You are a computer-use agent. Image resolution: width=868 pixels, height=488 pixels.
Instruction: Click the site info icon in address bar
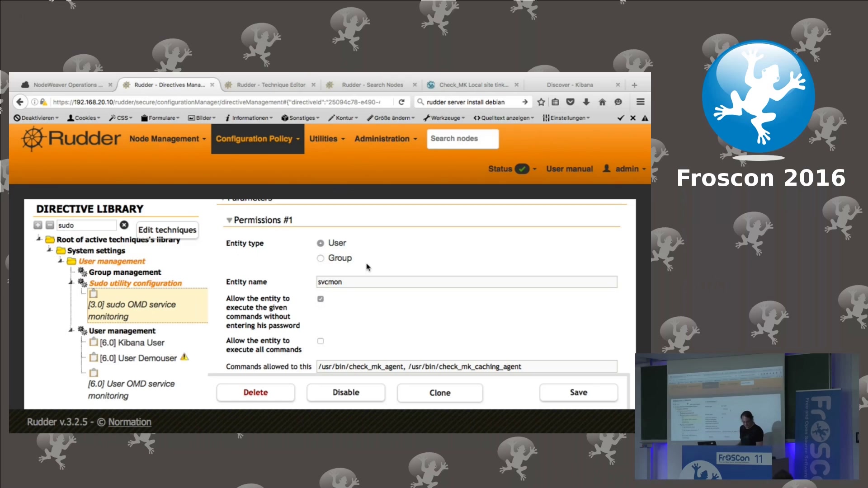pyautogui.click(x=34, y=102)
